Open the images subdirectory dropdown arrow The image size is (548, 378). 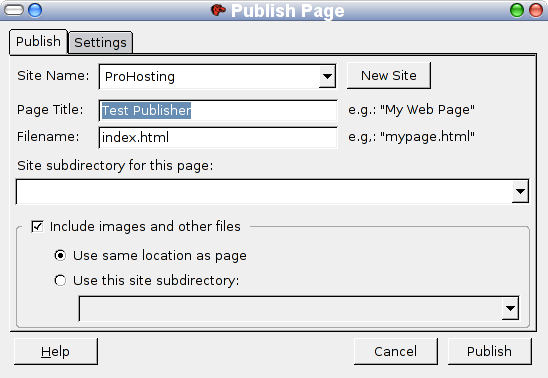(510, 308)
